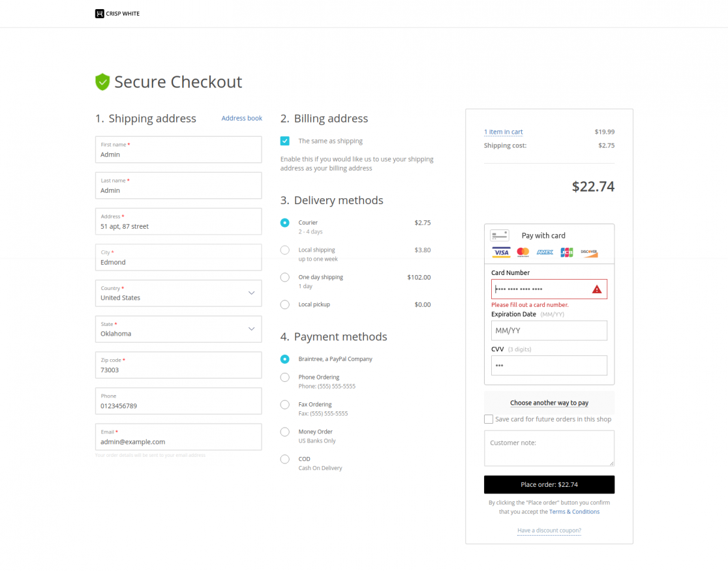Click the JCB card icon
The height and width of the screenshot is (571, 728).
[x=566, y=252]
